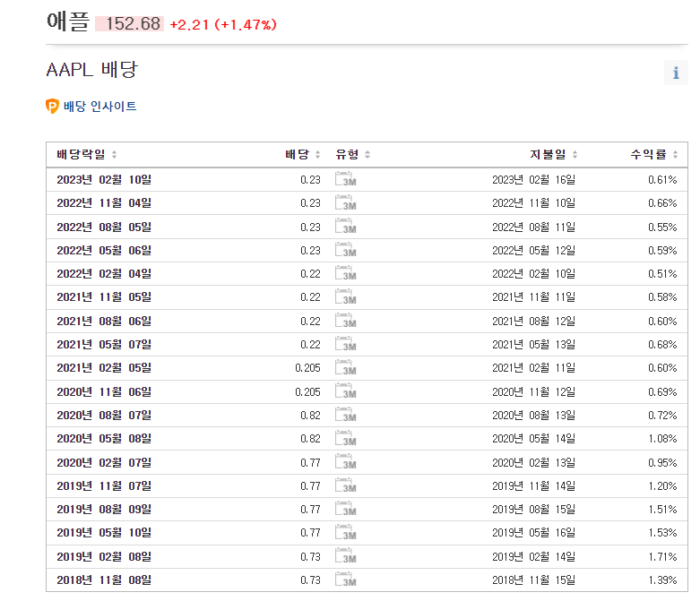Select ex-dividend date 2019년 05월 10일
The width and height of the screenshot is (700, 601).
(x=104, y=532)
